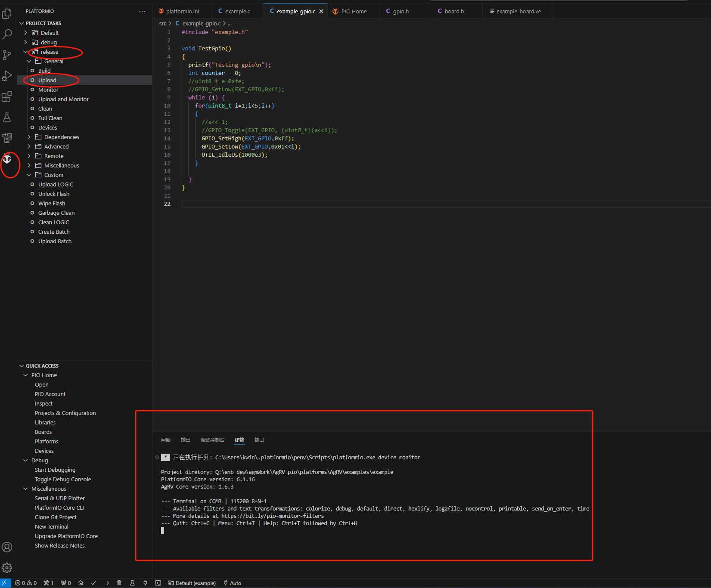Open the 输出 (Output) panel tab
Screen dimensions: 711x588
(186, 440)
